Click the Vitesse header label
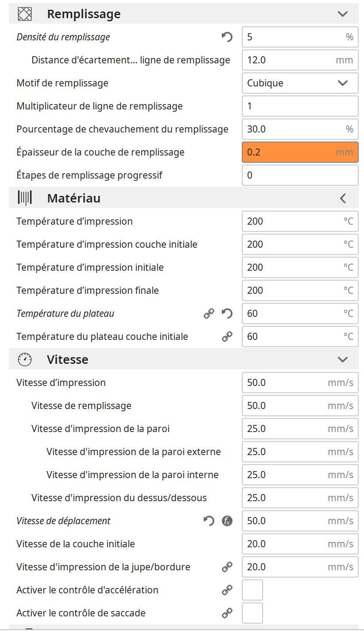The width and height of the screenshot is (364, 631). click(67, 360)
